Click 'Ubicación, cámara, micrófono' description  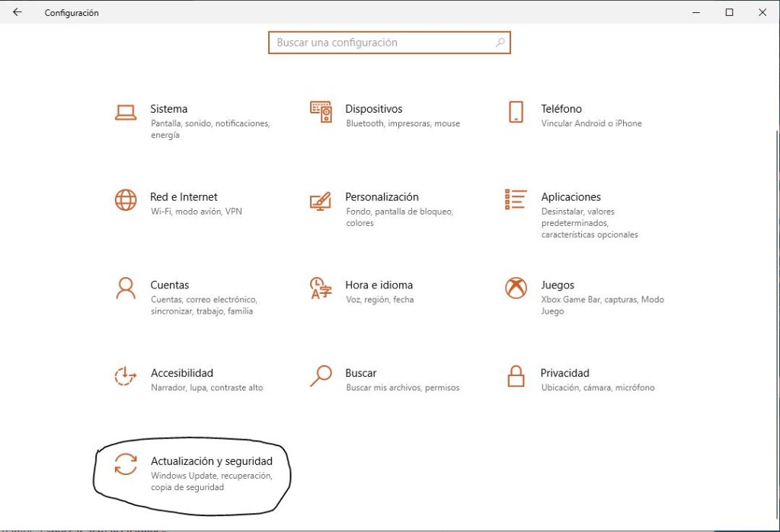597,387
